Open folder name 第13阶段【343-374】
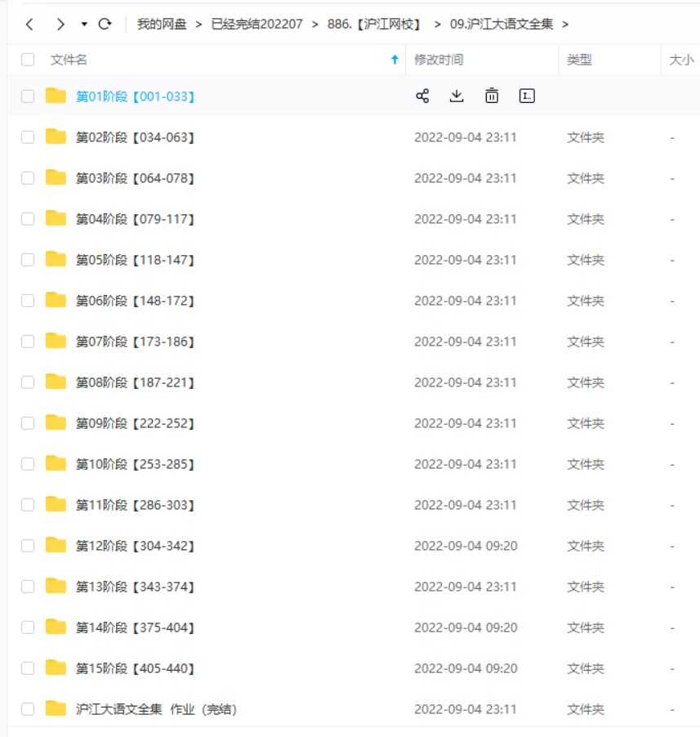This screenshot has height=737, width=700. (x=136, y=587)
